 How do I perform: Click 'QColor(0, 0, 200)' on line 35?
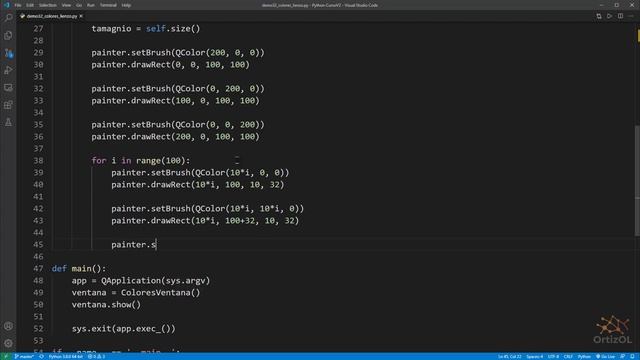coord(218,124)
